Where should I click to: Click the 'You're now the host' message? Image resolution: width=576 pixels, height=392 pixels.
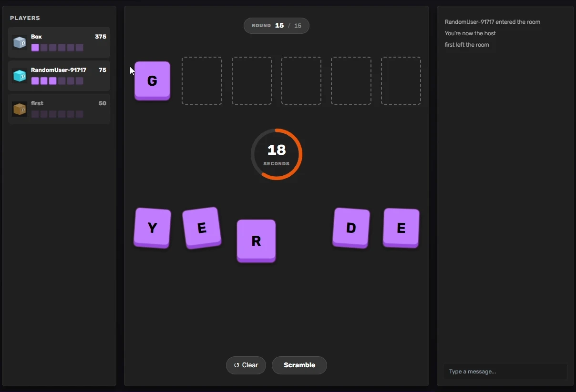point(470,33)
